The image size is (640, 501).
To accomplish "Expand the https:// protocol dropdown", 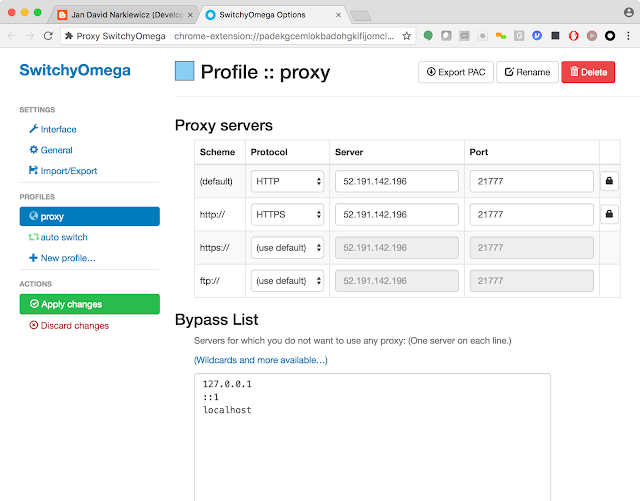I will (288, 248).
